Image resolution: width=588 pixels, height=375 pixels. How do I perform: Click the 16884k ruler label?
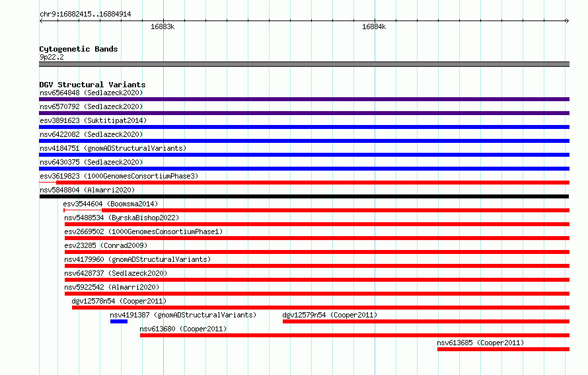pyautogui.click(x=374, y=26)
